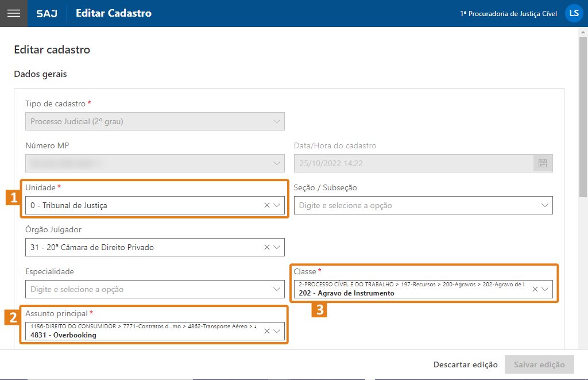
Task: Click the Salvar edição button
Action: [539, 364]
